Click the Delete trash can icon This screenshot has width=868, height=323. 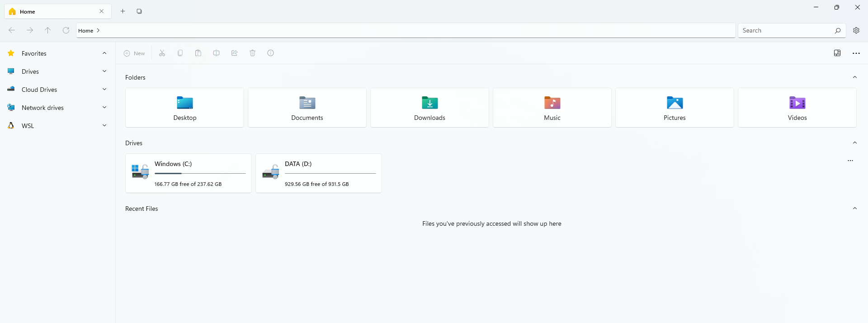point(252,53)
